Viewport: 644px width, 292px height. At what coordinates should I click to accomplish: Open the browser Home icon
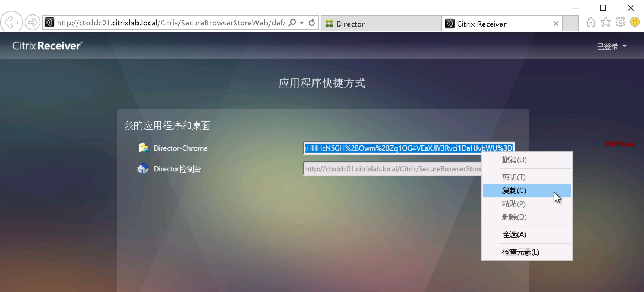coord(591,22)
